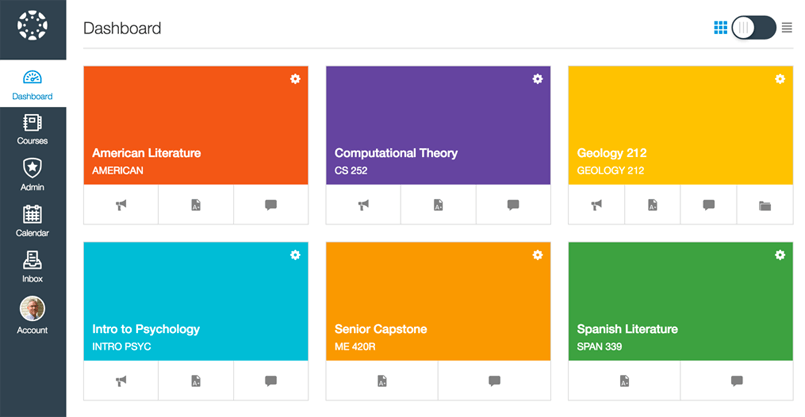Open assignments icon on Spanish Literature card
Screen dimensions: 805x417
click(624, 381)
